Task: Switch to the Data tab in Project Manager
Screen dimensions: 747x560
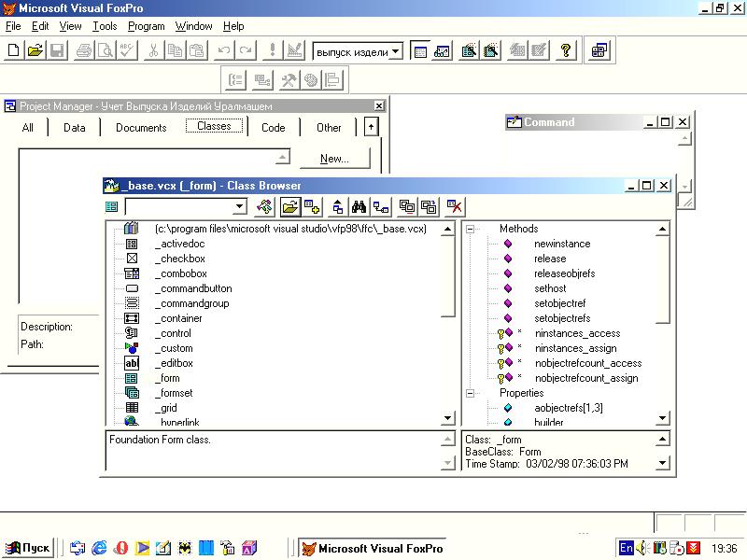Action: (75, 128)
